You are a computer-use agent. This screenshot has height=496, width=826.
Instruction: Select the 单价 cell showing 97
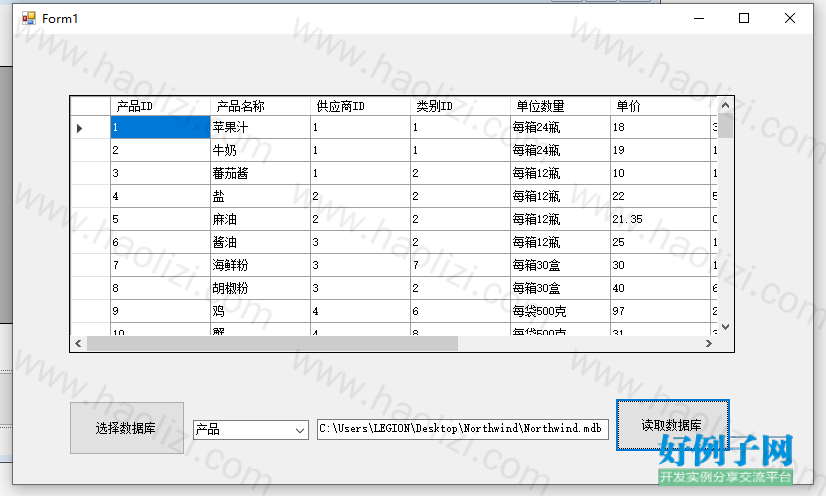tap(661, 311)
